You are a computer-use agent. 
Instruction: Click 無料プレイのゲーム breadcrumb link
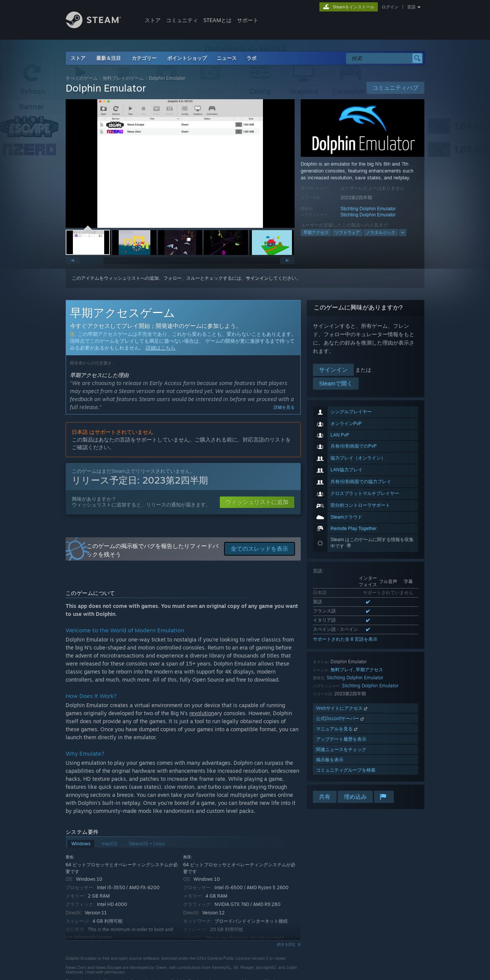pos(123,78)
